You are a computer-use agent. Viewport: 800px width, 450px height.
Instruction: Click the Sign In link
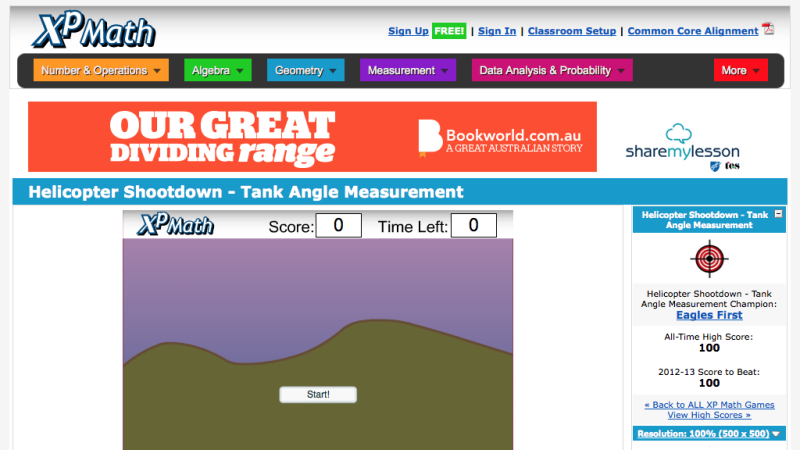coord(497,31)
